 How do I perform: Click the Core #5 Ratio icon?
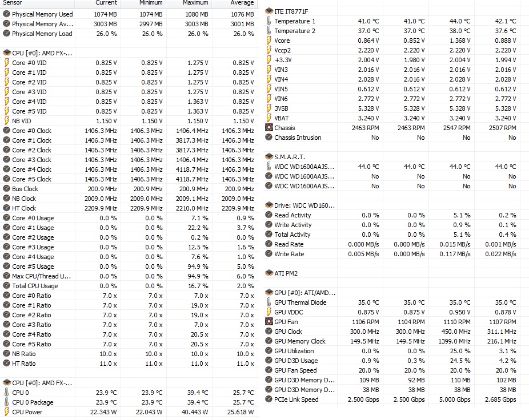tap(6, 344)
